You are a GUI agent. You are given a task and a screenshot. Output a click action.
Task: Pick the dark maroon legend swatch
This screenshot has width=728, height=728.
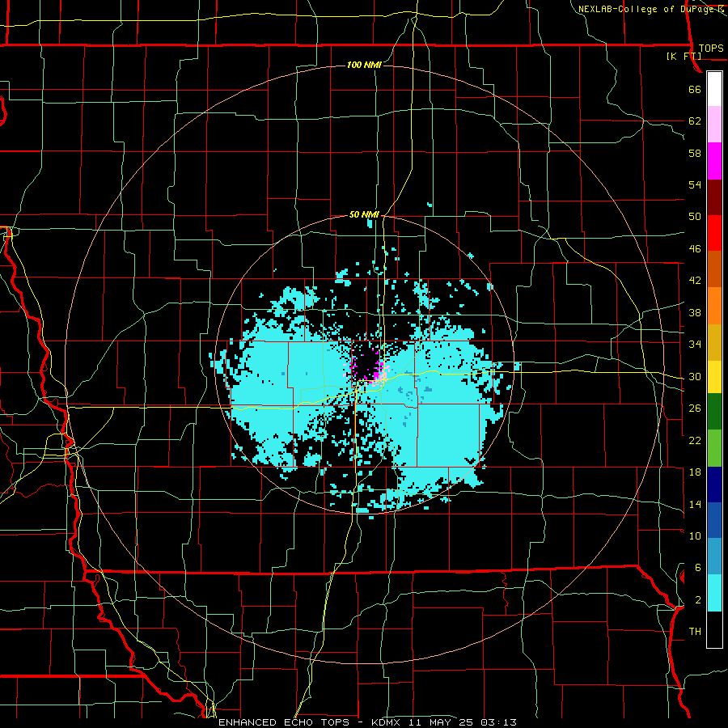(x=714, y=197)
